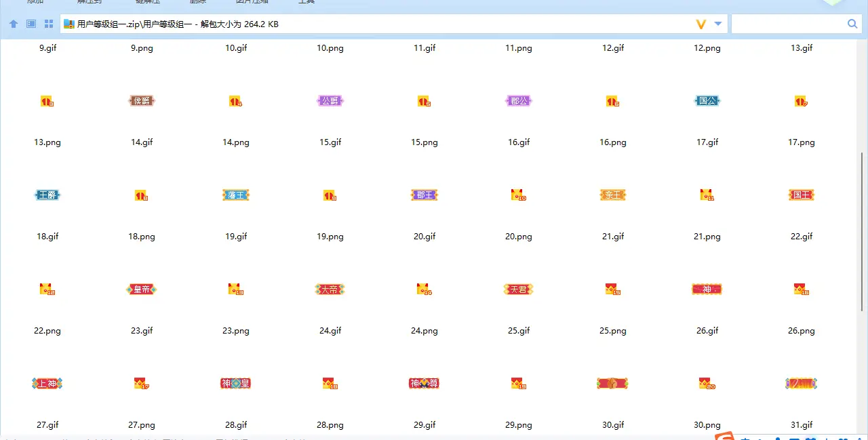Select the 亲王 badge icon 21.gif
The height and width of the screenshot is (440, 868).
613,195
